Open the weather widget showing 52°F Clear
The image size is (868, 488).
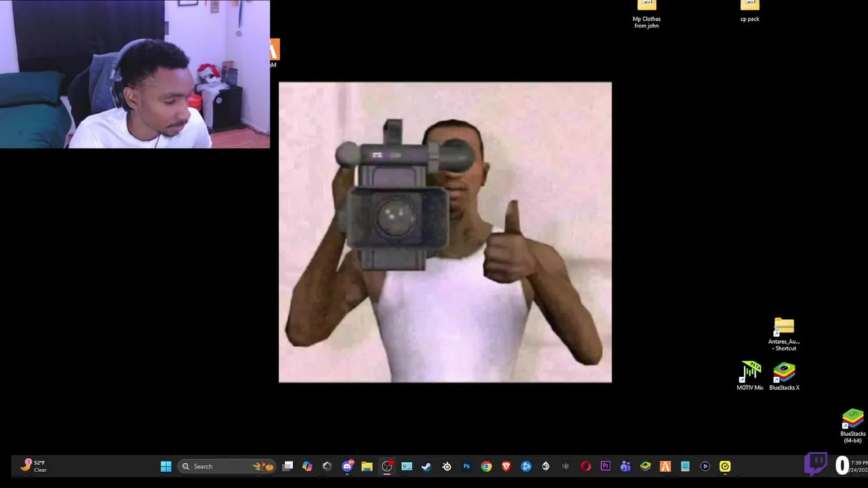[x=34, y=466]
